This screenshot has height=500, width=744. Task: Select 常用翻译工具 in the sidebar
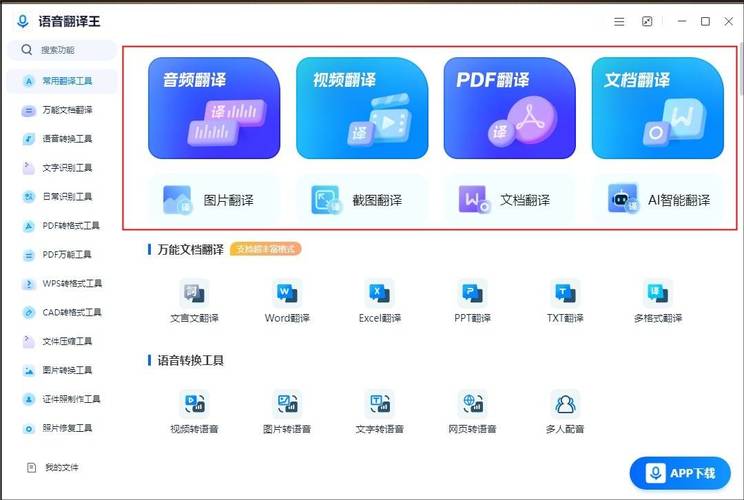coord(62,81)
